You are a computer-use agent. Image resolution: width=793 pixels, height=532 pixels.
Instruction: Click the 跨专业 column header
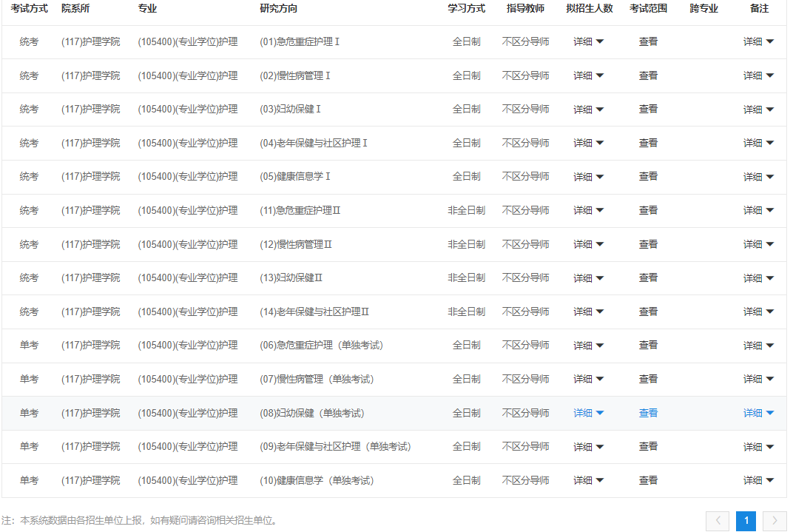tap(703, 9)
